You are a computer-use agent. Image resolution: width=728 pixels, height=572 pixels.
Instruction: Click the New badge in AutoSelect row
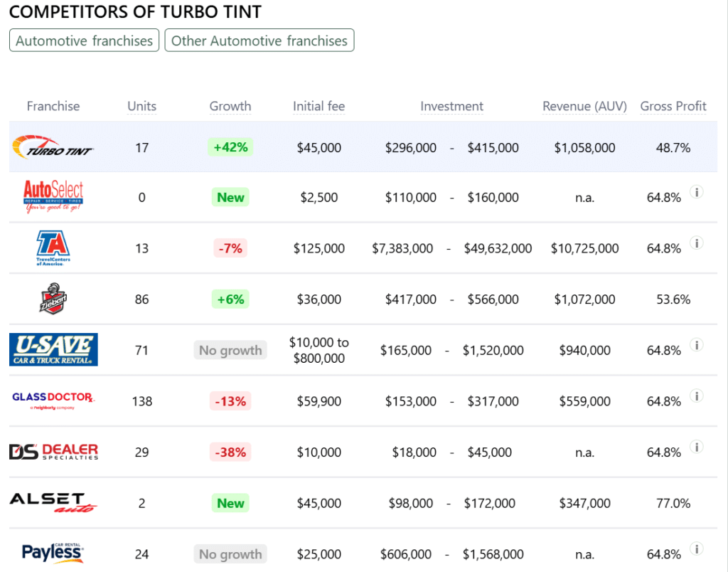pyautogui.click(x=230, y=197)
